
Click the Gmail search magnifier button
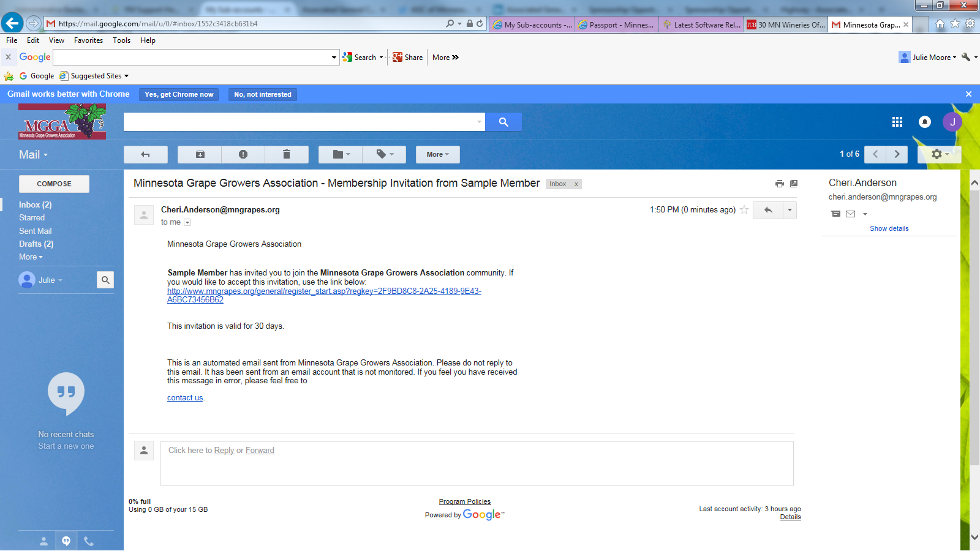503,122
